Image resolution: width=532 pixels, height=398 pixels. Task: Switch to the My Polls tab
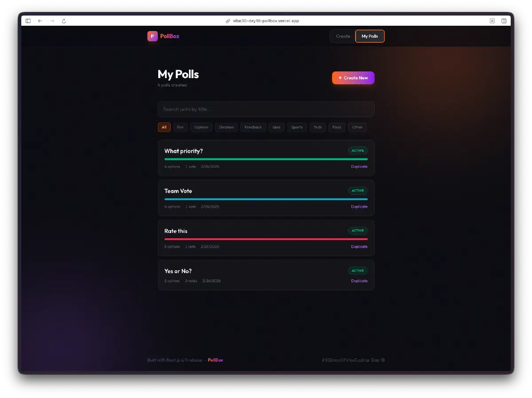point(370,36)
